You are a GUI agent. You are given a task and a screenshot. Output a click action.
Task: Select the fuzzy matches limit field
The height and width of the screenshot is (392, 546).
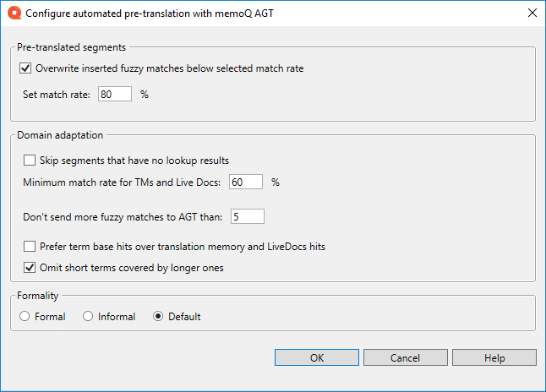click(x=247, y=217)
